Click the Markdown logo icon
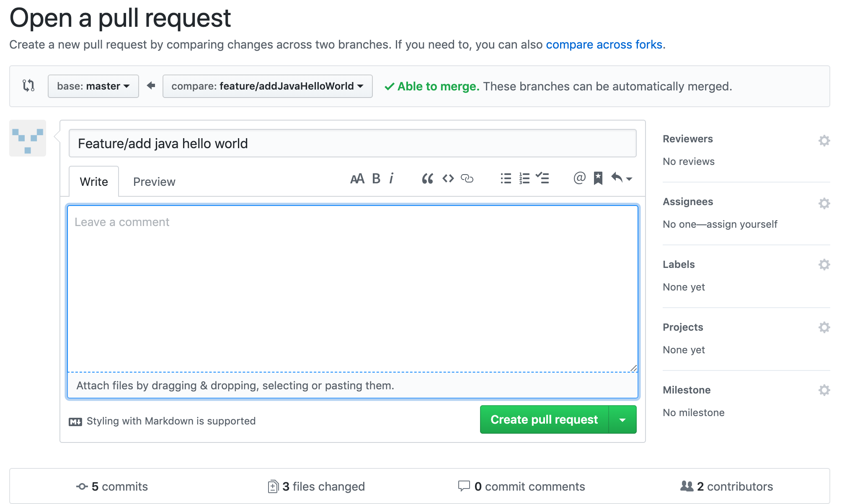Viewport: 847px width, 504px height. pyautogui.click(x=75, y=422)
